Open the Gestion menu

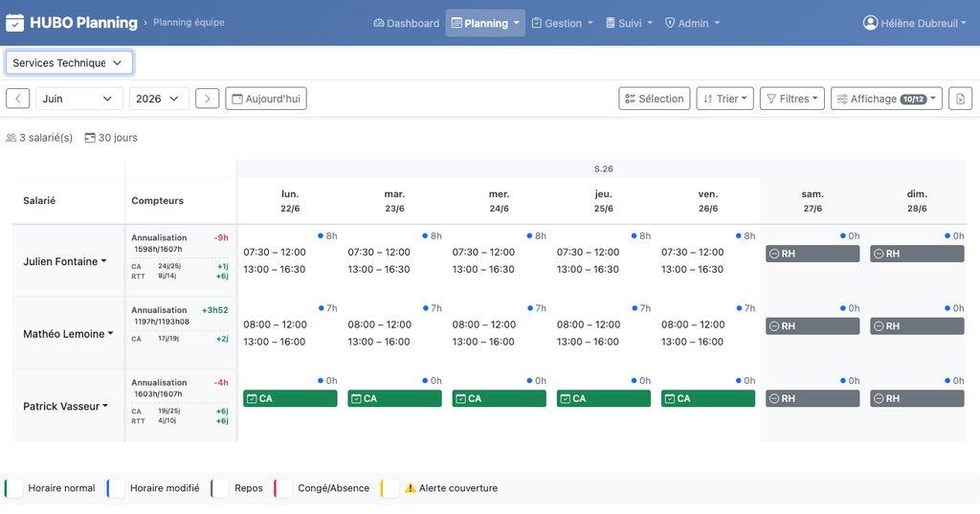pyautogui.click(x=562, y=23)
